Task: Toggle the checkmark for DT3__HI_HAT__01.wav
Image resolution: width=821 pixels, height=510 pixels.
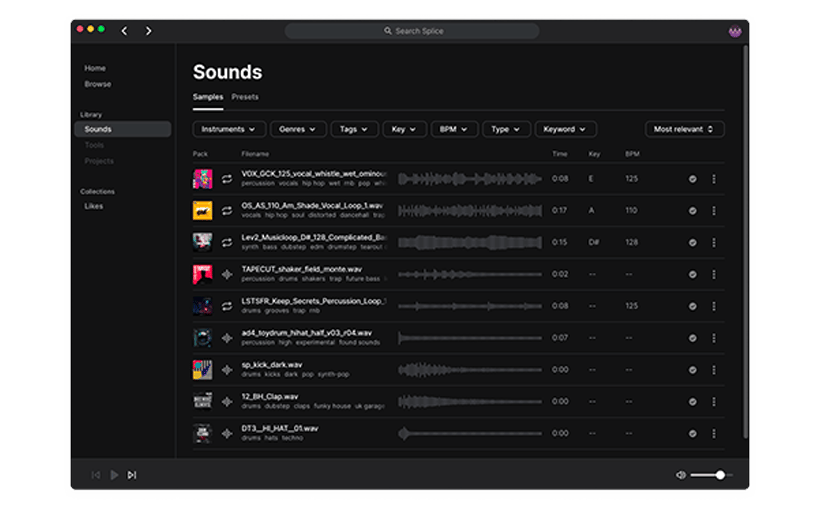Action: [x=692, y=434]
